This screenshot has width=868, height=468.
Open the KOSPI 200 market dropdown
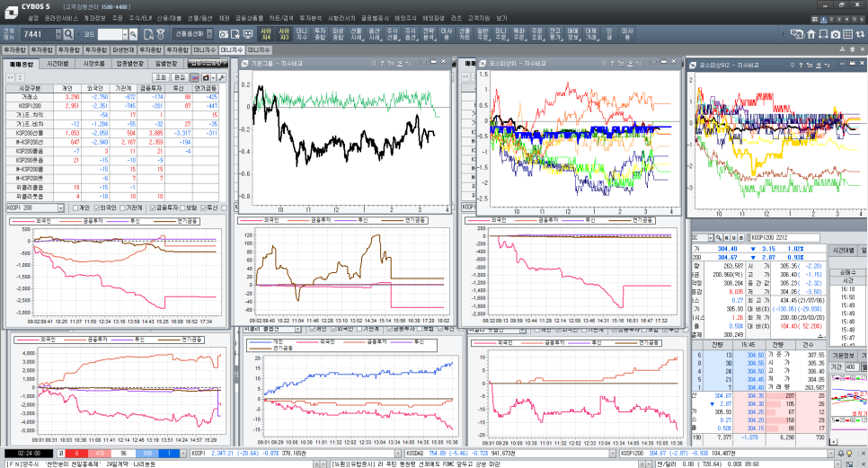(61, 208)
